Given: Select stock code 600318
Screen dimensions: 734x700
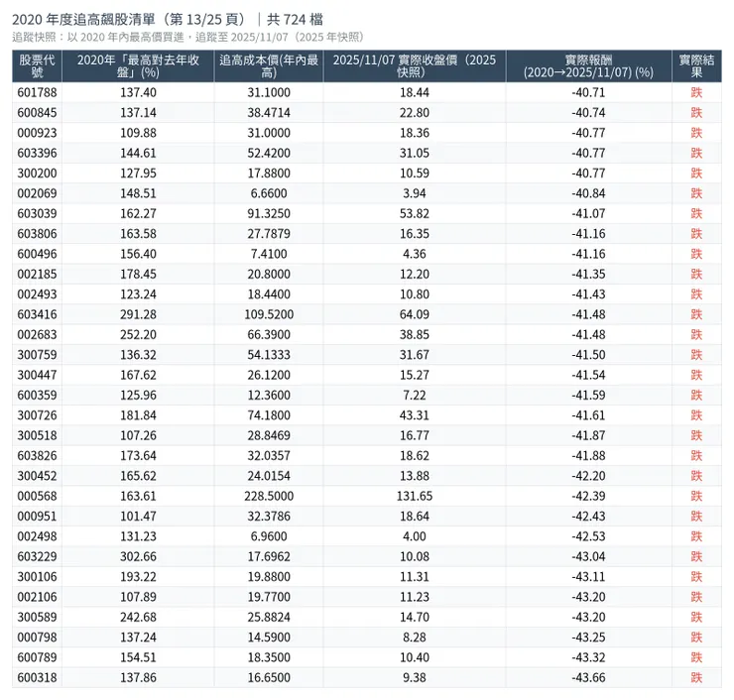Looking at the screenshot, I should tap(37, 677).
